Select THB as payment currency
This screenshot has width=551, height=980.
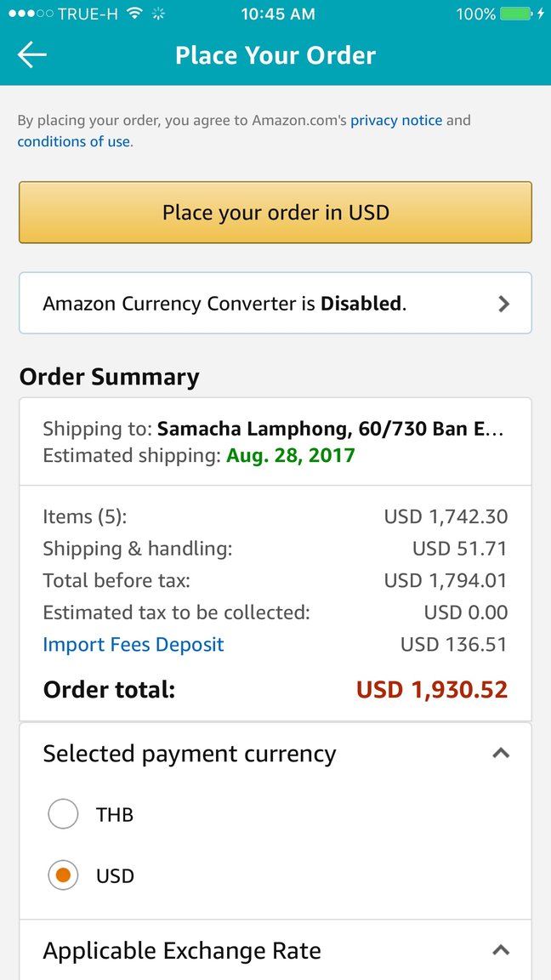click(64, 815)
